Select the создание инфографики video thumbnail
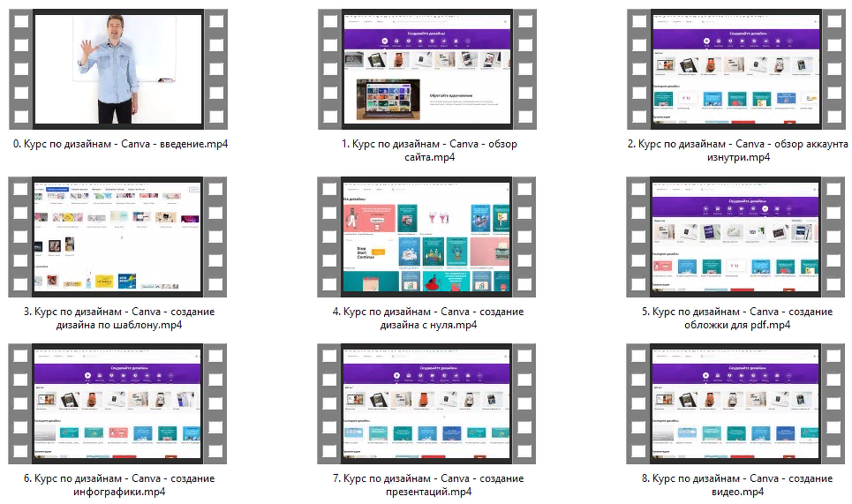The width and height of the screenshot is (852, 504). pos(117,404)
